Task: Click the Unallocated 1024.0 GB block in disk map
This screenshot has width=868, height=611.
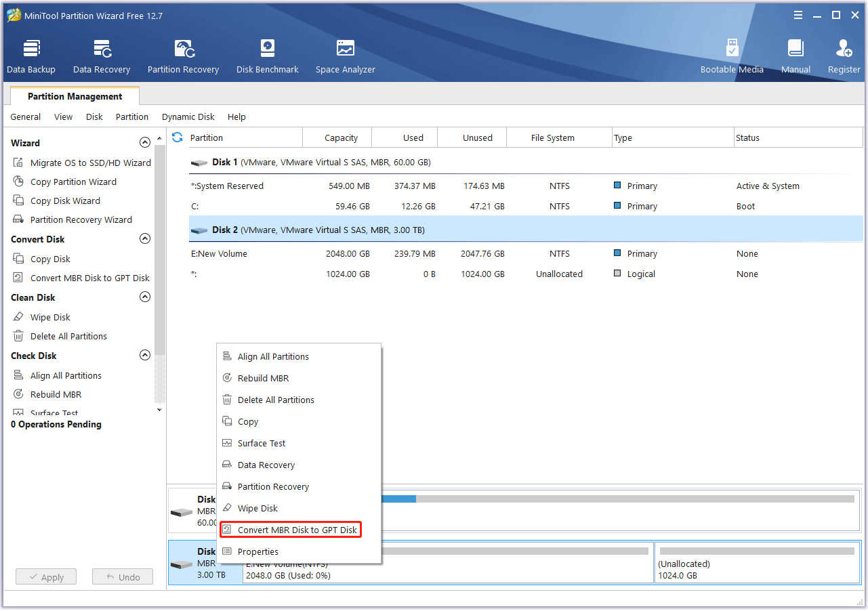Action: (x=758, y=562)
